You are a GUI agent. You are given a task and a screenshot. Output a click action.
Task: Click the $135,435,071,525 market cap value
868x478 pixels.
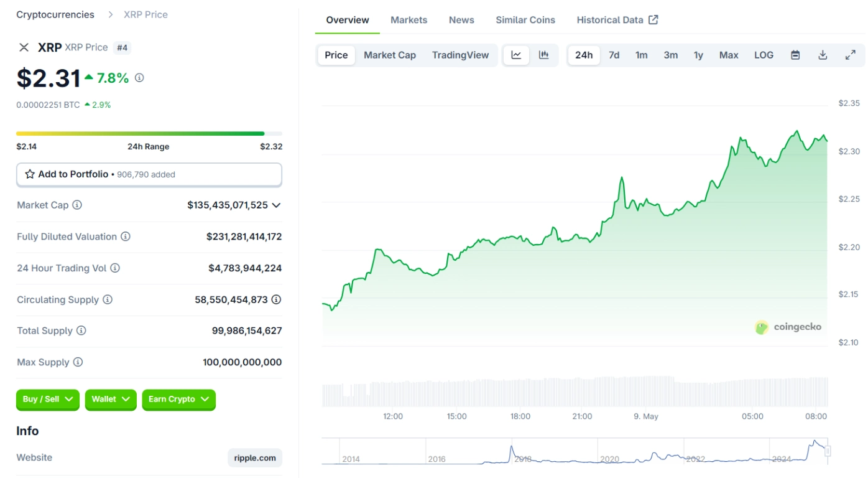[x=228, y=205]
